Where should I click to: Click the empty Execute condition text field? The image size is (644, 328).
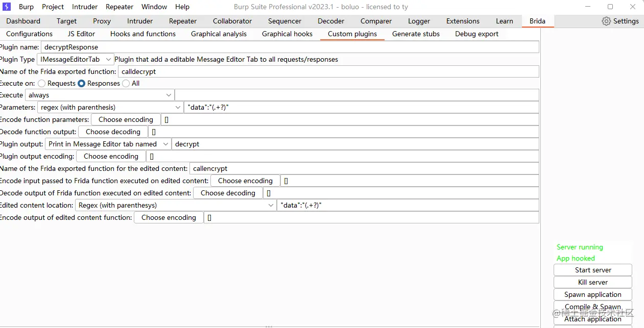tap(357, 95)
